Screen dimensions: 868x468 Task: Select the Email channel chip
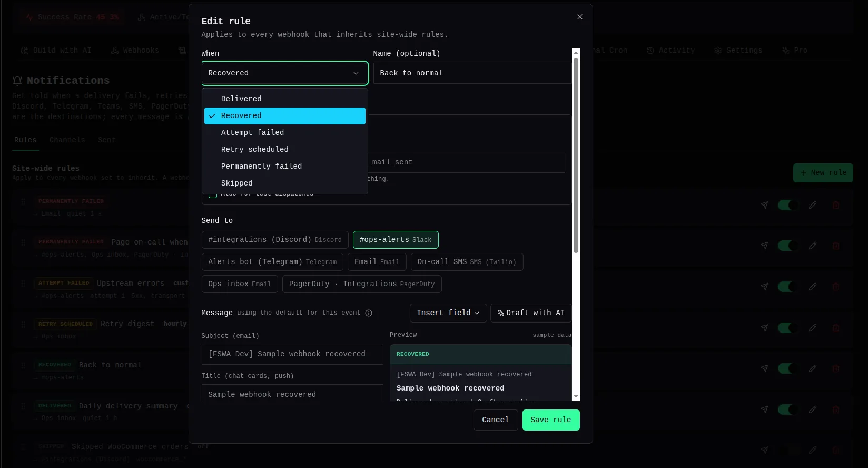click(x=377, y=262)
